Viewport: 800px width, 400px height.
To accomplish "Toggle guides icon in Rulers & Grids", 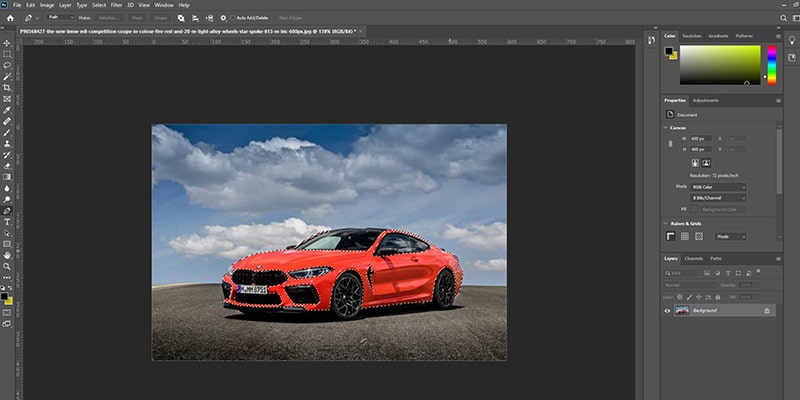I will 699,236.
